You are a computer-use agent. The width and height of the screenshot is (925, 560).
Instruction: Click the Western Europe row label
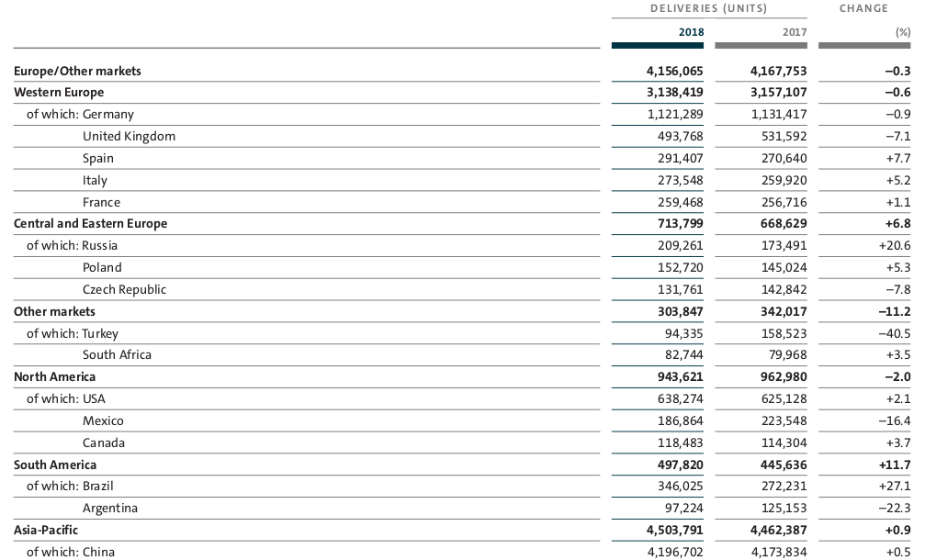pyautogui.click(x=59, y=93)
